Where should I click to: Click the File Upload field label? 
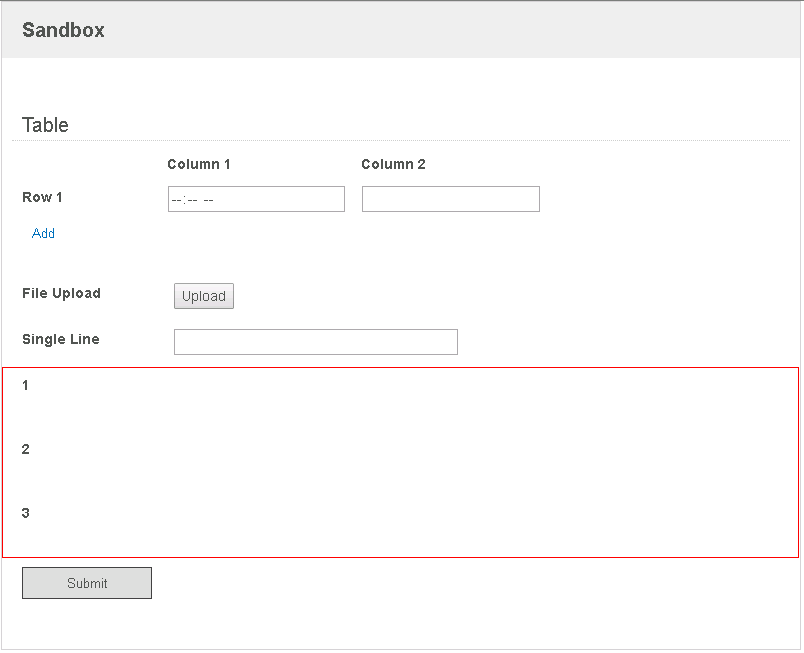click(x=61, y=294)
